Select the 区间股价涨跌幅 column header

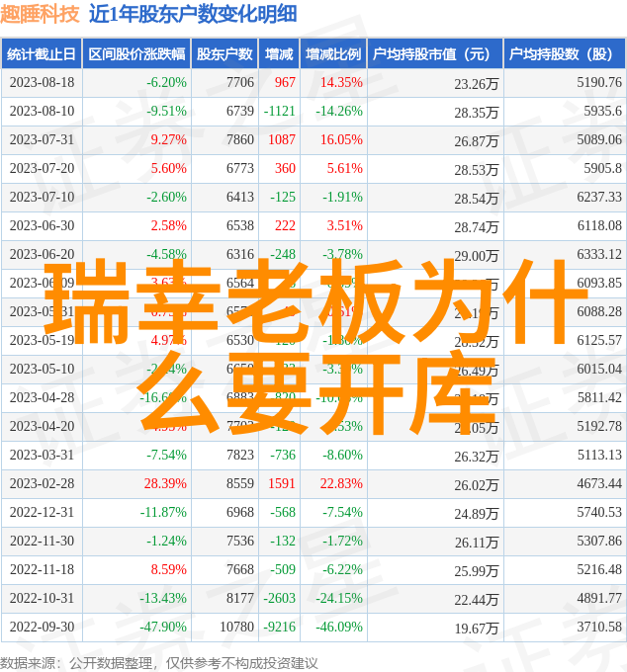pyautogui.click(x=136, y=54)
